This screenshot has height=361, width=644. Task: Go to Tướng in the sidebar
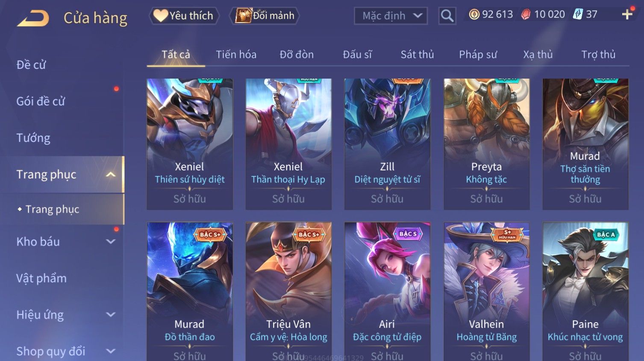coord(33,138)
